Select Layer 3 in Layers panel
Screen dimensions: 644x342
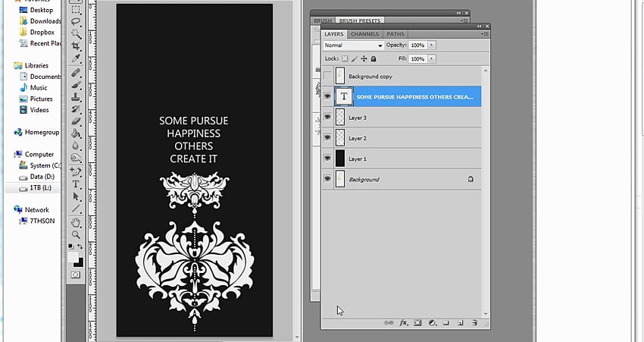pos(402,117)
